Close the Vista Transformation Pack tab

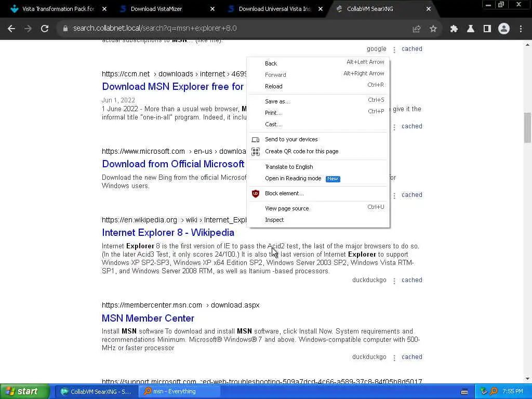point(104,9)
